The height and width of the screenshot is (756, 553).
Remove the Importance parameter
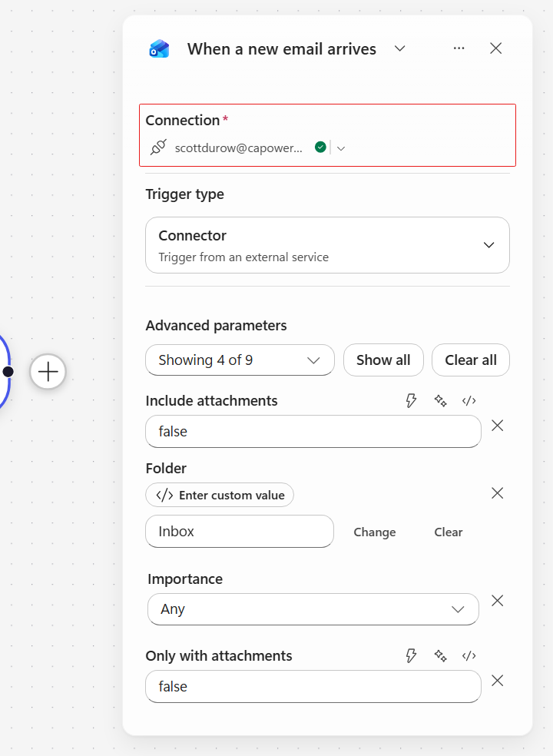point(497,600)
